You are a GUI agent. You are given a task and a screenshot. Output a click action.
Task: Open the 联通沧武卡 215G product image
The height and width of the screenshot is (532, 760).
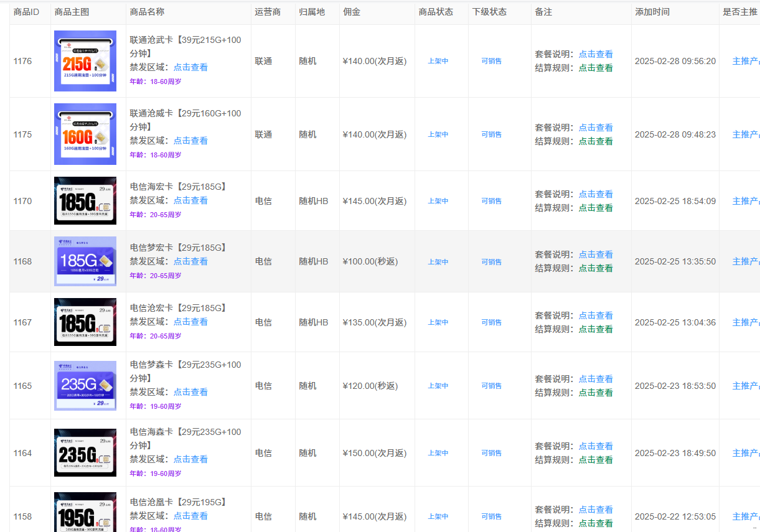tap(85, 61)
